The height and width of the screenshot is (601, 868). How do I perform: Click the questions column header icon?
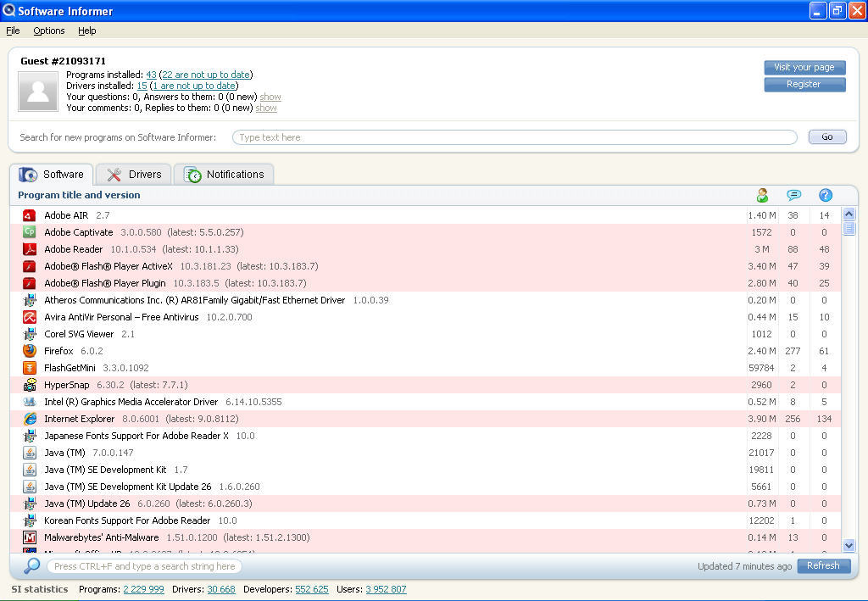(825, 195)
